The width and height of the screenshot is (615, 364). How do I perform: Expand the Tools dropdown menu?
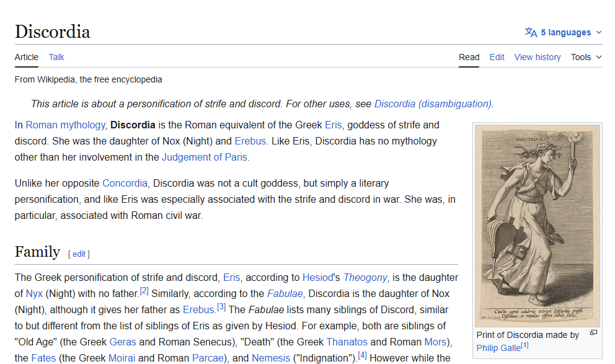[586, 57]
